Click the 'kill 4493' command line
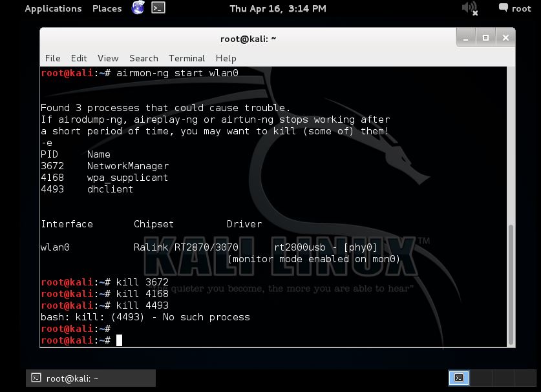This screenshot has width=541, height=392. click(x=105, y=305)
